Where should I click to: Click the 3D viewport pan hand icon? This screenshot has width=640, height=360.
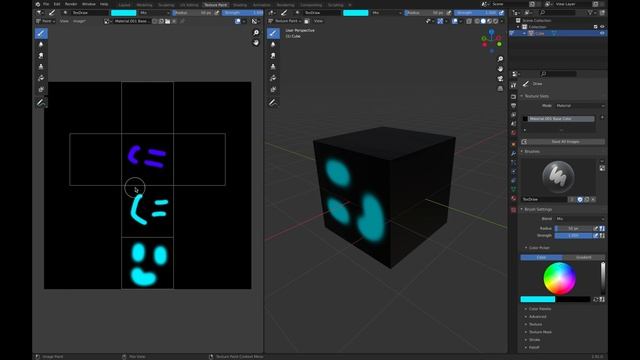tap(500, 69)
